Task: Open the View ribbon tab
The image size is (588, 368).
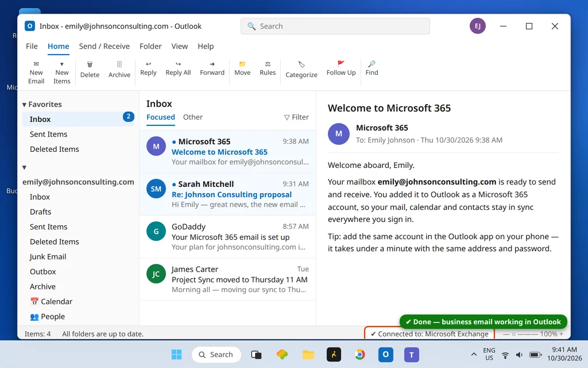Action: [x=179, y=46]
